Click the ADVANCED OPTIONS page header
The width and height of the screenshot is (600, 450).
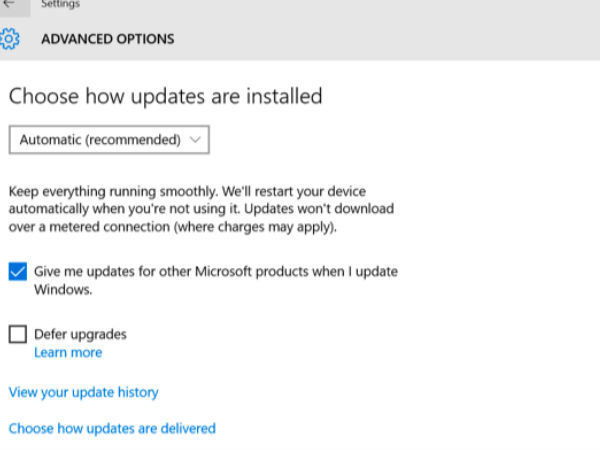pos(107,39)
